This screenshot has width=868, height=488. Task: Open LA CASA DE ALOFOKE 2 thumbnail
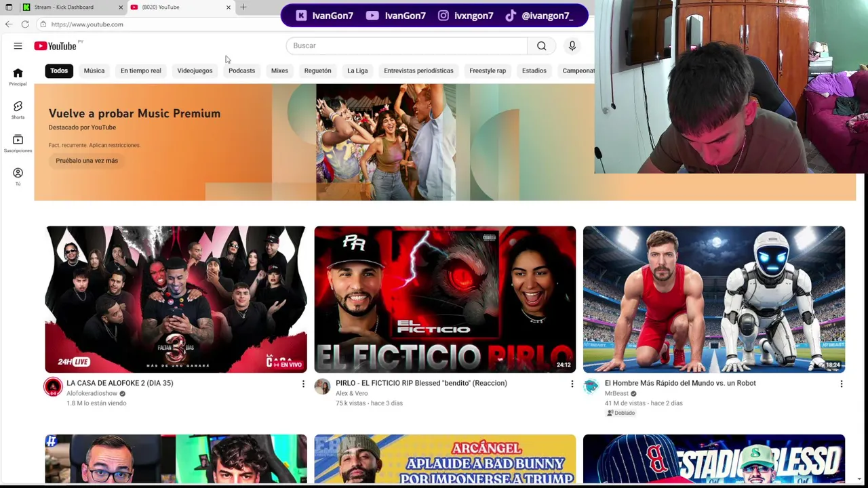176,300
